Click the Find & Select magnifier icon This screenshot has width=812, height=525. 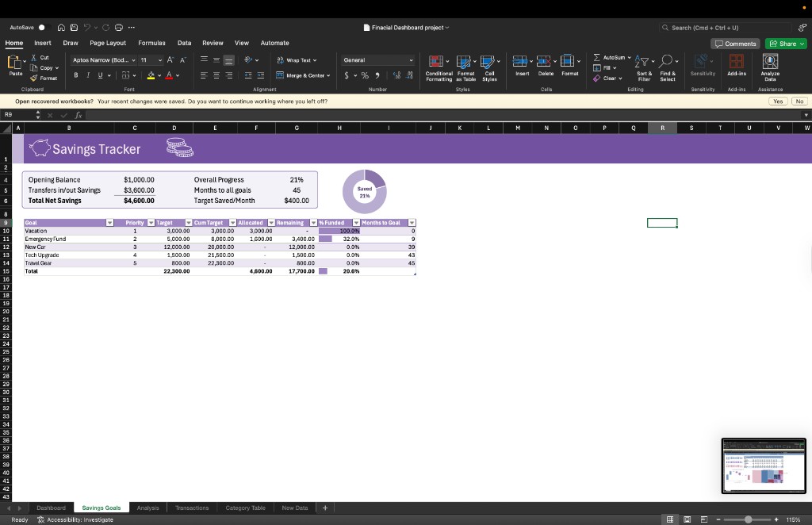click(668, 62)
